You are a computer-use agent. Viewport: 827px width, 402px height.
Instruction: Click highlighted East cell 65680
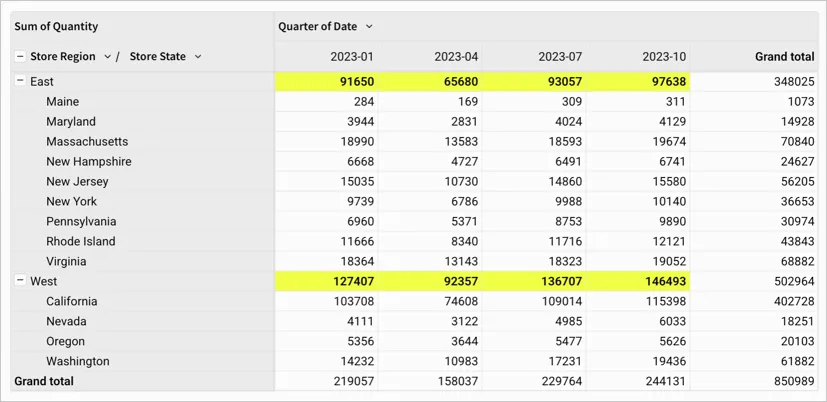point(430,82)
